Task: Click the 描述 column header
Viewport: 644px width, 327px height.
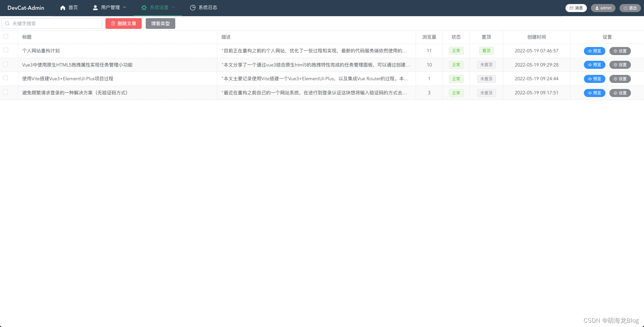Action: pos(226,37)
